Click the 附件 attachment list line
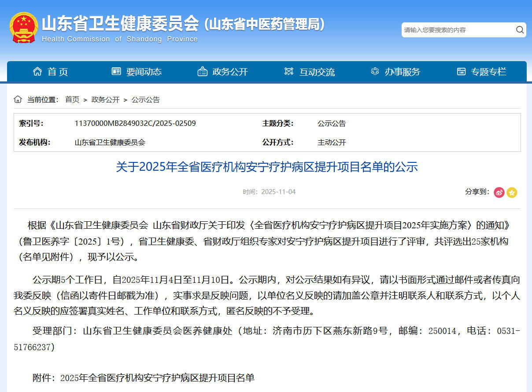The image size is (532, 392). coord(144,378)
